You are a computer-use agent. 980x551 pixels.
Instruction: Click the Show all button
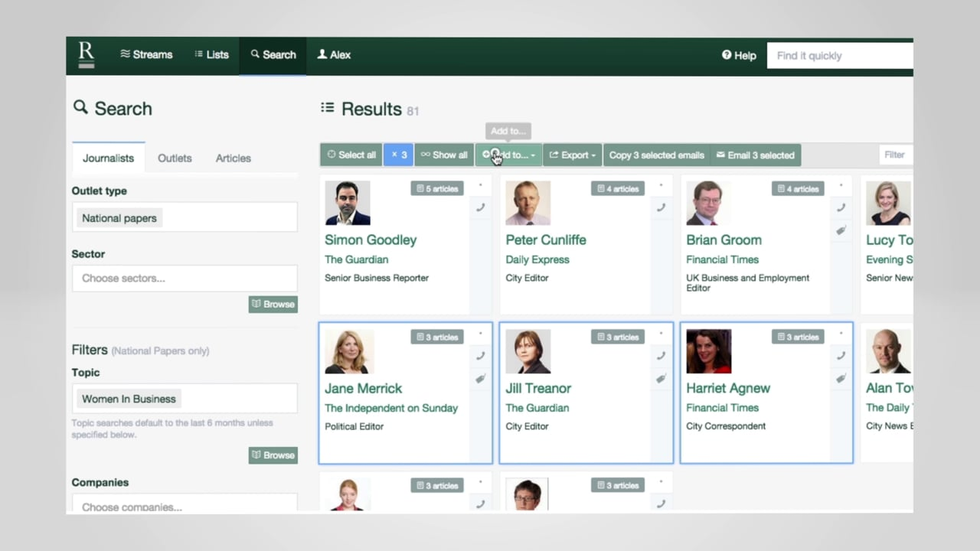(x=444, y=155)
